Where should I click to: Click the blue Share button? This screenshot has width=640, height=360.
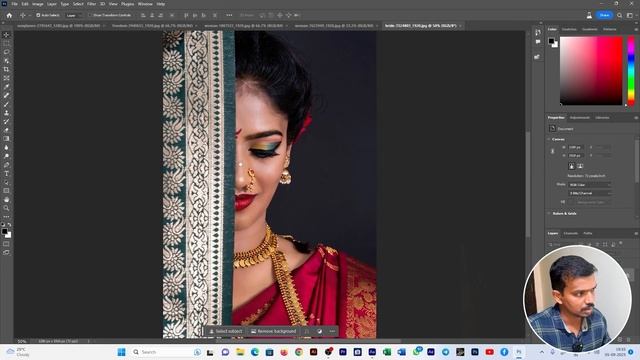tap(604, 15)
